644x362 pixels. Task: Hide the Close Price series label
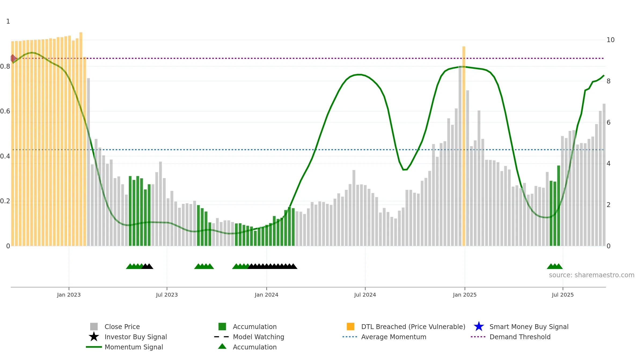(x=122, y=327)
